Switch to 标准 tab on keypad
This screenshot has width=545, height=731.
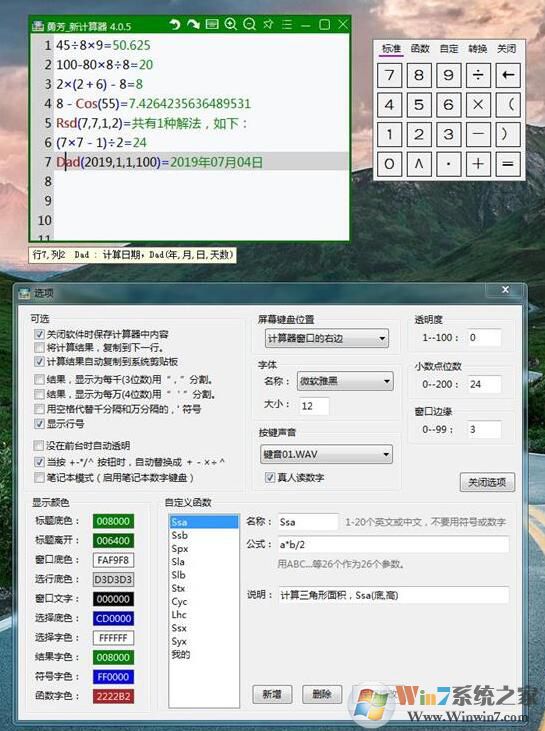[x=391, y=48]
